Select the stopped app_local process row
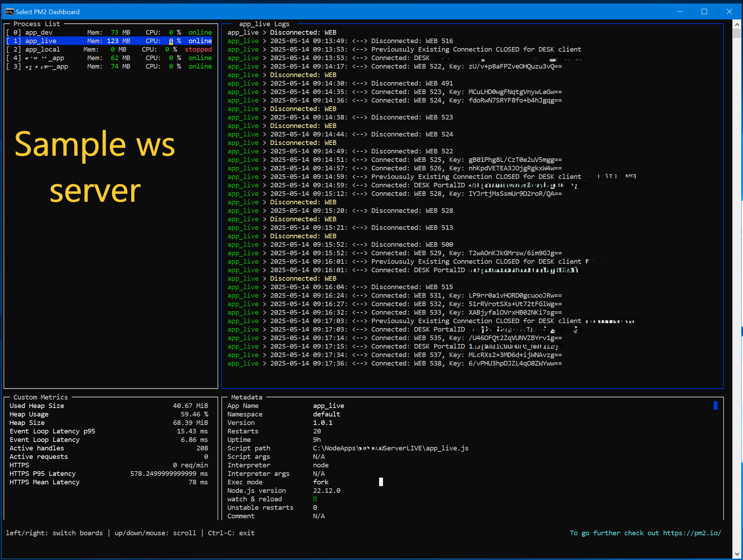743x560 pixels. (x=109, y=49)
